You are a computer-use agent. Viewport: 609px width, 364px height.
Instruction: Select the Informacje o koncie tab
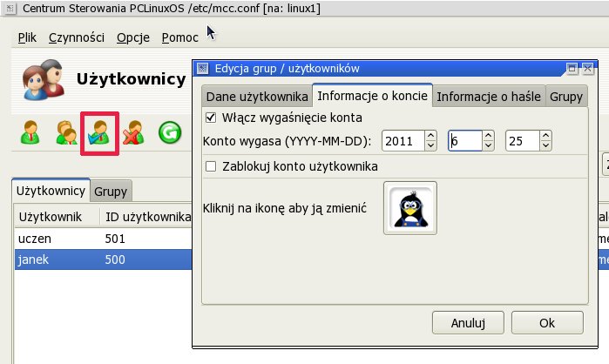pyautogui.click(x=373, y=96)
